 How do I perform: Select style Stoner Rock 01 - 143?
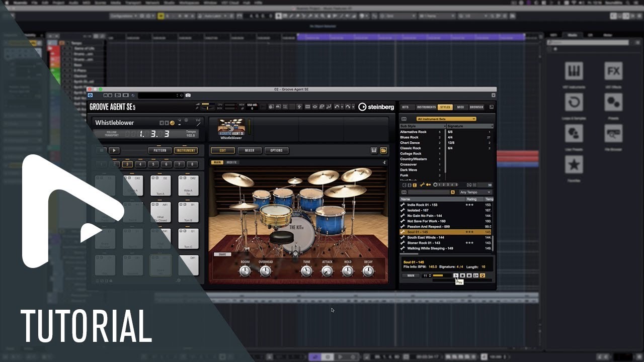click(446, 243)
